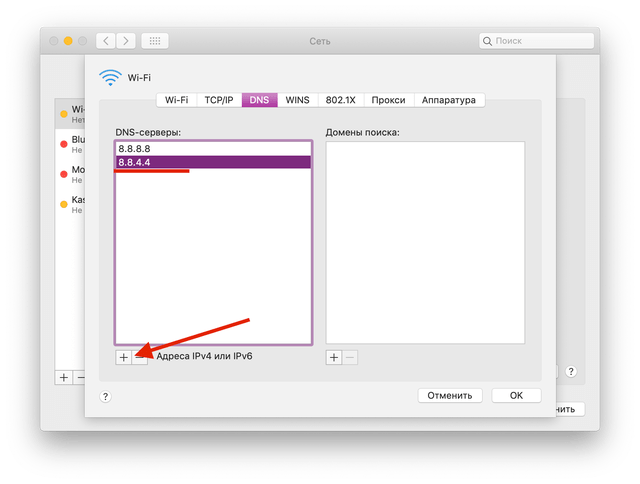Click the Поиск search field
640x484 pixels.
536,41
